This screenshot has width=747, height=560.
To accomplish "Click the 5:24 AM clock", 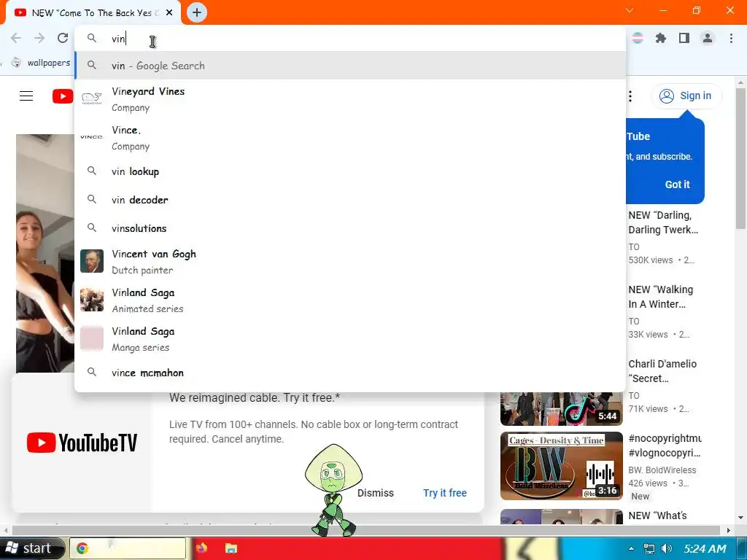I will coord(705,548).
